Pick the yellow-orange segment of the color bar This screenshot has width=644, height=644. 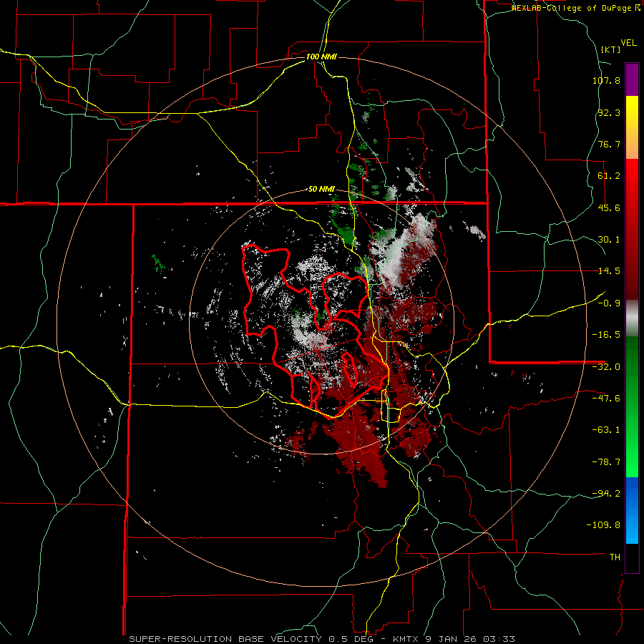tap(632, 127)
